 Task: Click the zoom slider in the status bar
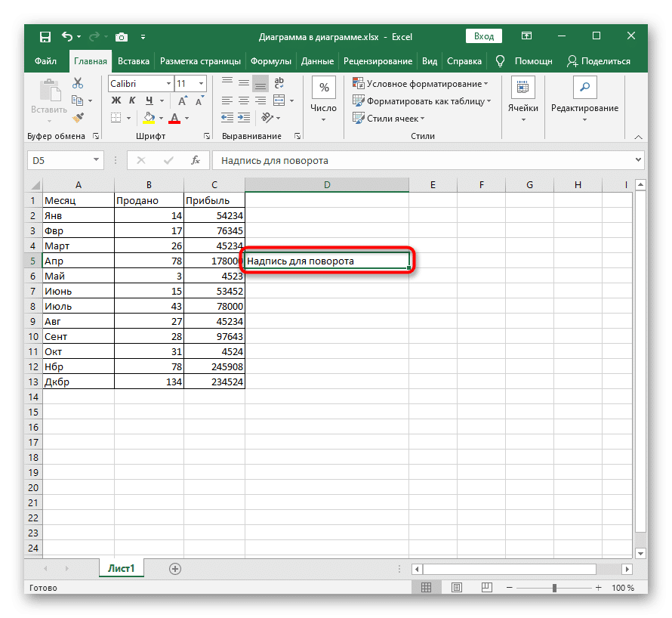pos(554,588)
